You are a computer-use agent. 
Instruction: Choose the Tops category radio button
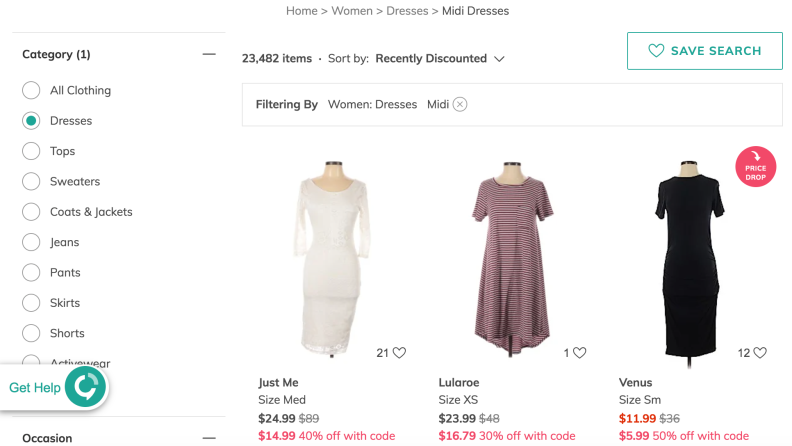coord(31,151)
